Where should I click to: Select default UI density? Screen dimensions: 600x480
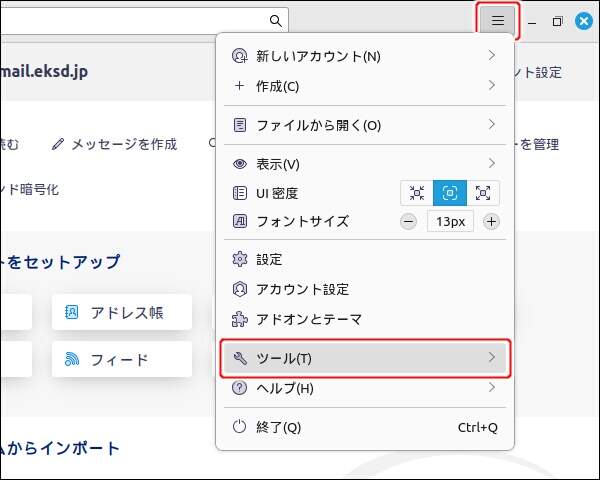[450, 193]
